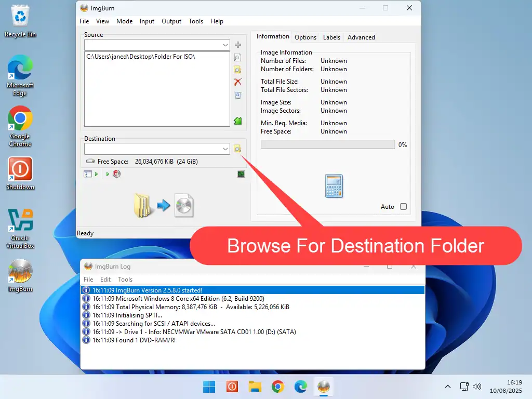This screenshot has height=399, width=532.
Task: Open File menu in ImgBurn Log window
Action: click(x=88, y=279)
